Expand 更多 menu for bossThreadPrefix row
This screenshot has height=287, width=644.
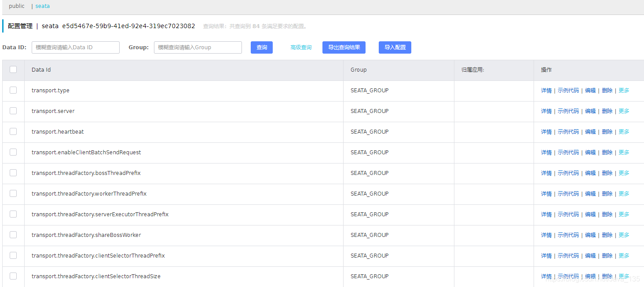pyautogui.click(x=624, y=173)
